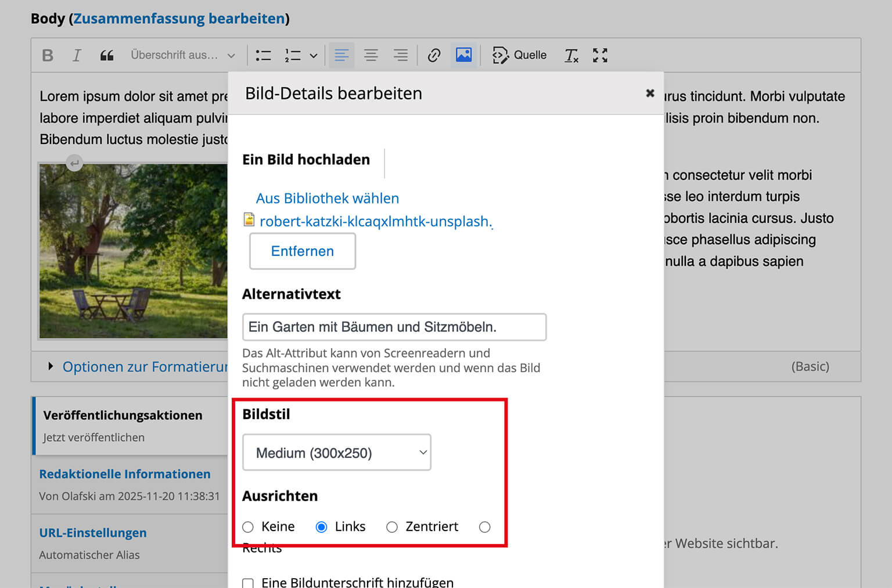
Task: Insert a block quote
Action: pos(106,55)
